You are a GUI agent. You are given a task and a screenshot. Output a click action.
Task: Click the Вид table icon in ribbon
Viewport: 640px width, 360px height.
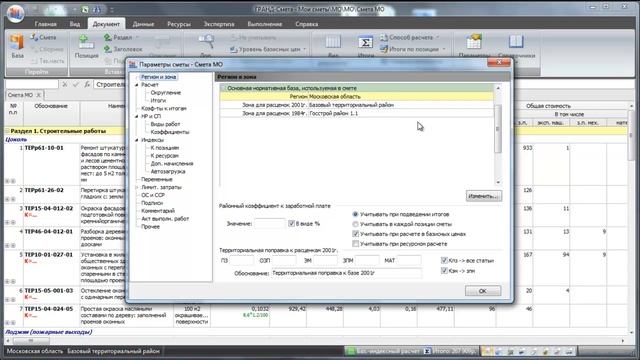[x=333, y=42]
